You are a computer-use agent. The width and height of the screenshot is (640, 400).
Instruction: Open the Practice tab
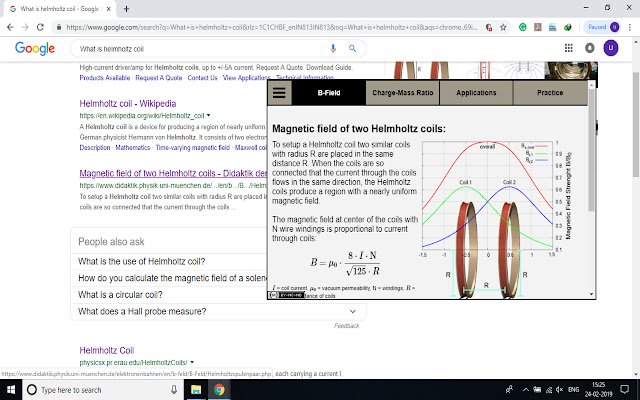[x=550, y=93]
